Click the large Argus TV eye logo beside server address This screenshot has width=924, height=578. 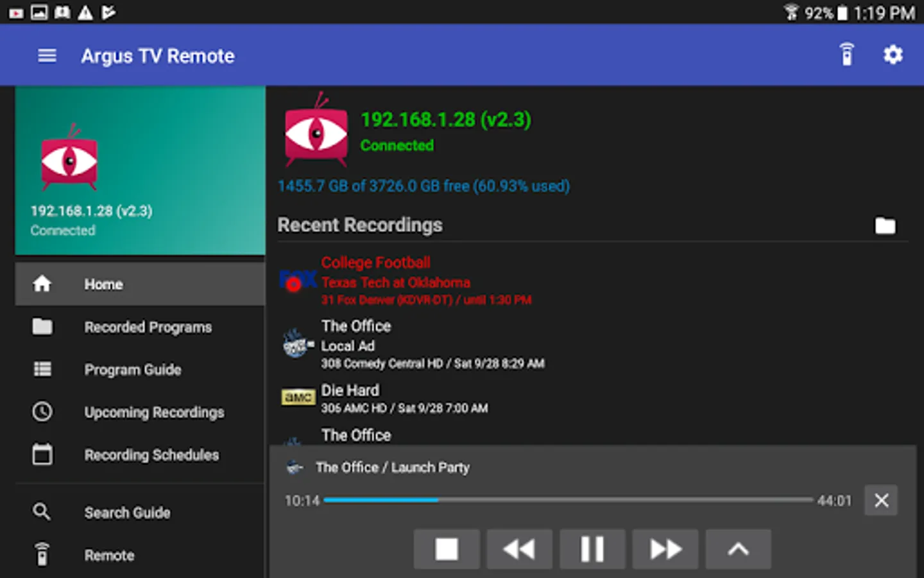316,130
